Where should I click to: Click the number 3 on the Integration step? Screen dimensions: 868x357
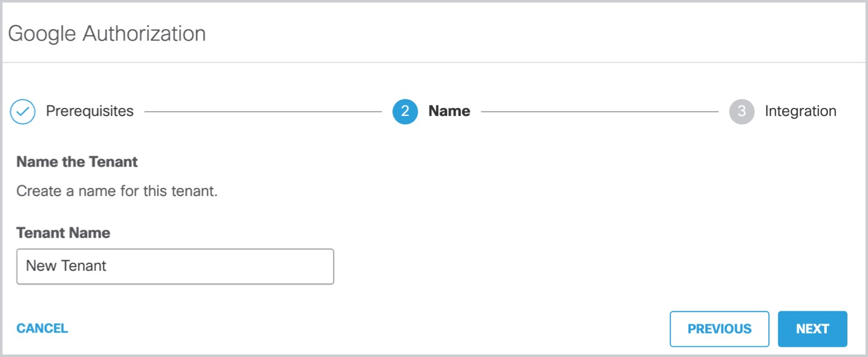click(x=741, y=112)
